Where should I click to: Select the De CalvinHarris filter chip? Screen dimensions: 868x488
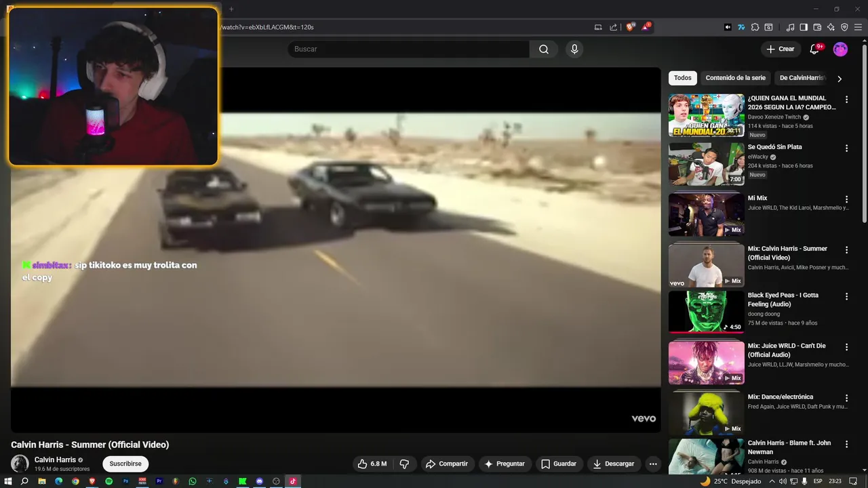click(802, 78)
